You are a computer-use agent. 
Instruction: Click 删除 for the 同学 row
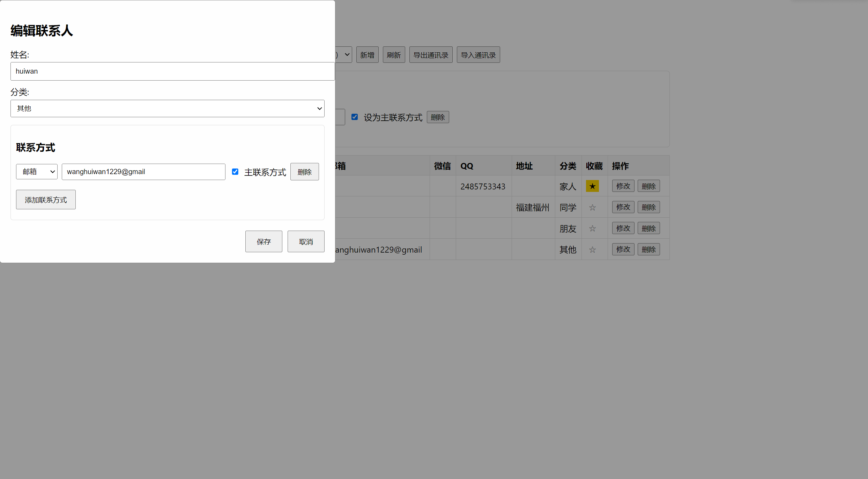[648, 207]
